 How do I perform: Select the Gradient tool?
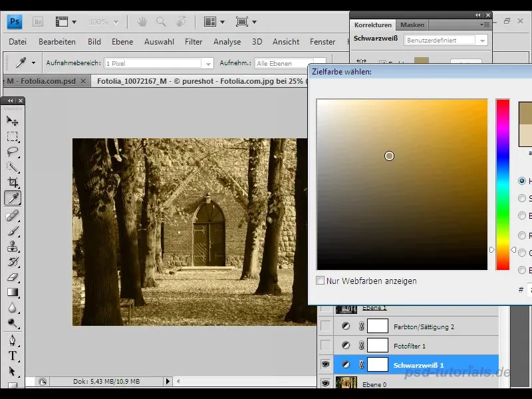click(x=13, y=293)
